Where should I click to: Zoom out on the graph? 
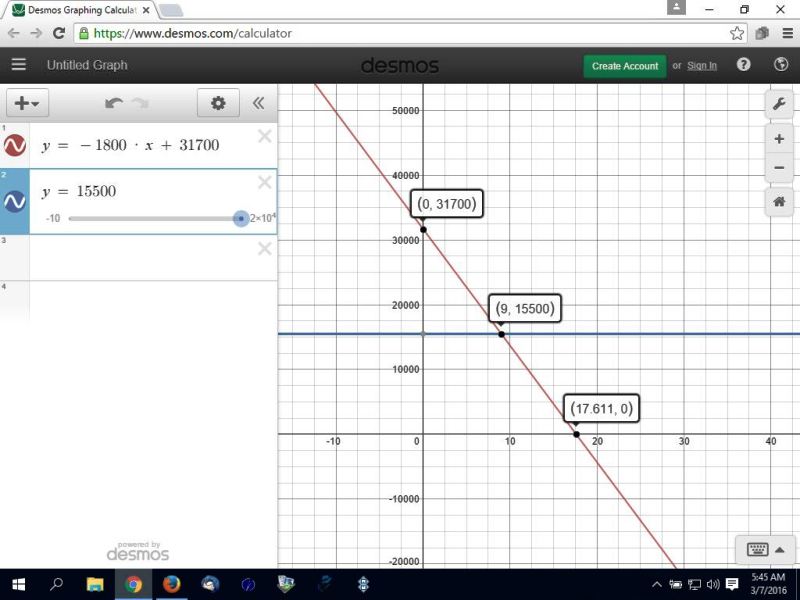pyautogui.click(x=779, y=168)
